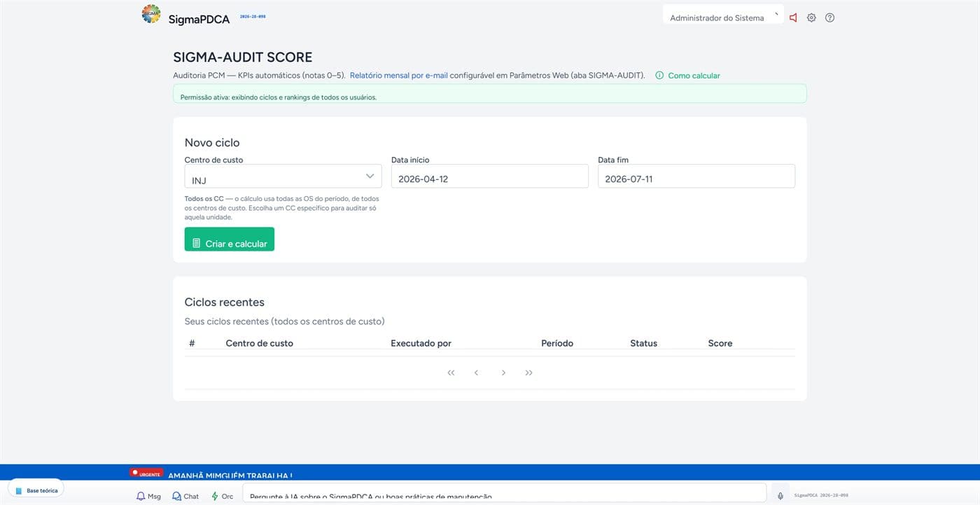
Task: Click the Novo ciclo section heading
Action: tap(212, 143)
